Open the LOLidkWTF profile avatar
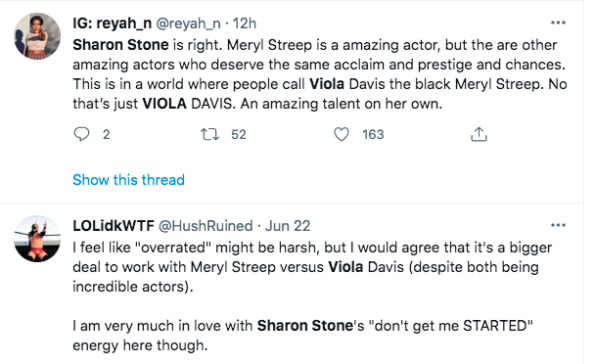The image size is (595, 364). point(37,239)
